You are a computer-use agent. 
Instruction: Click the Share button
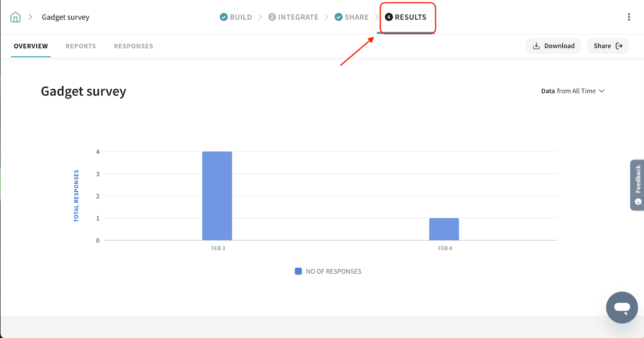[x=608, y=46]
